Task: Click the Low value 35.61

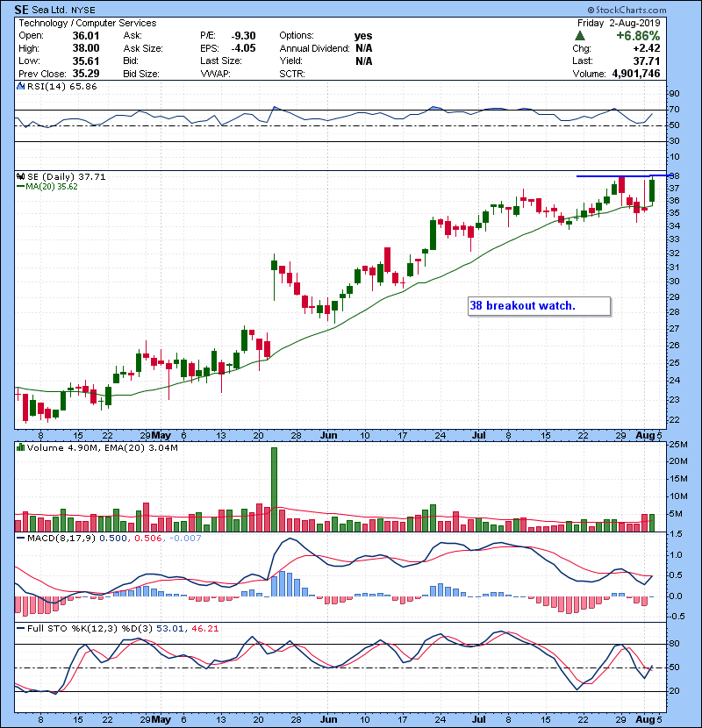Action: coord(86,61)
